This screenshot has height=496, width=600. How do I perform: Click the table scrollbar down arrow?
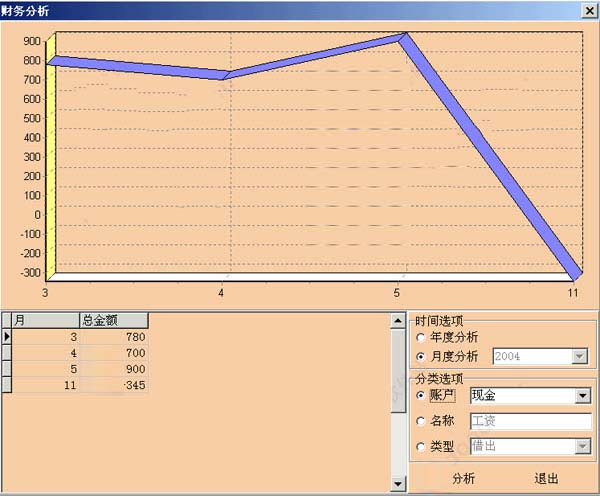point(398,484)
